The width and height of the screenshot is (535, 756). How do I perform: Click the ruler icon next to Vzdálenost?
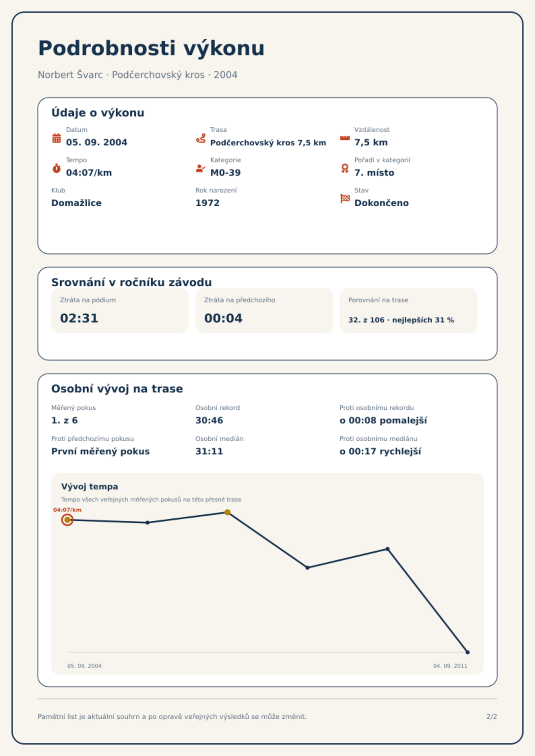pos(345,138)
